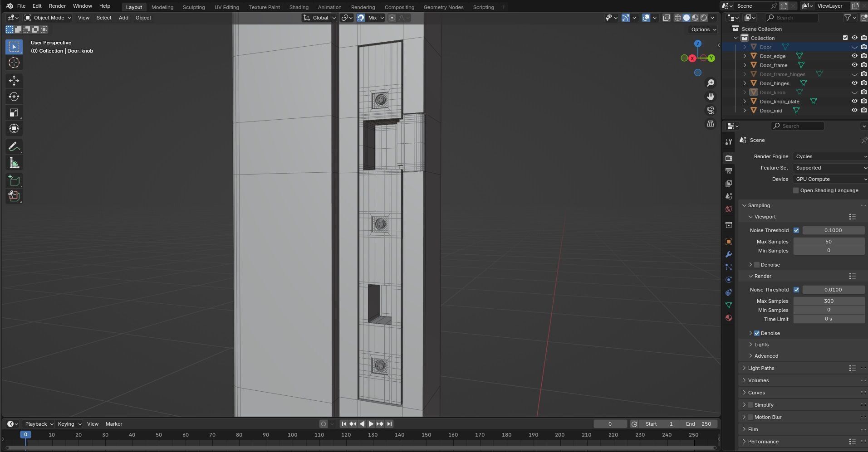Viewport: 868px width, 452px height.
Task: Open the View Layer properties tab icon
Action: pos(729,184)
